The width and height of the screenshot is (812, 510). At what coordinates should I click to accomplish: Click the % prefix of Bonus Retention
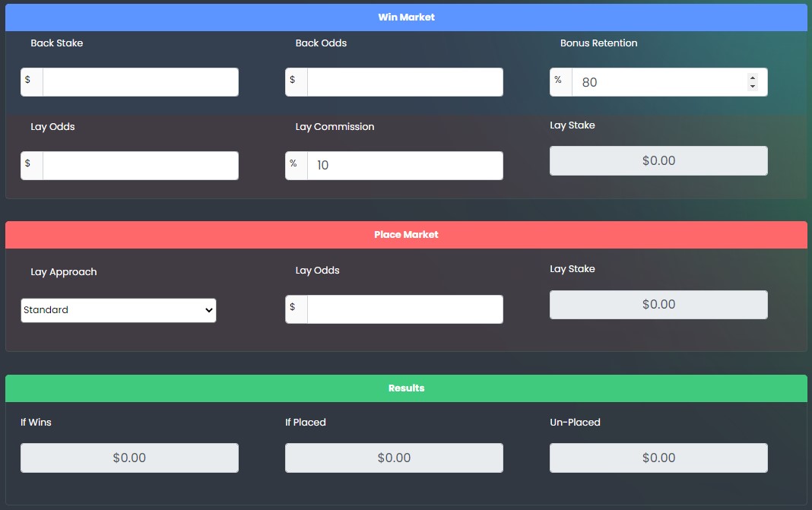pos(561,82)
